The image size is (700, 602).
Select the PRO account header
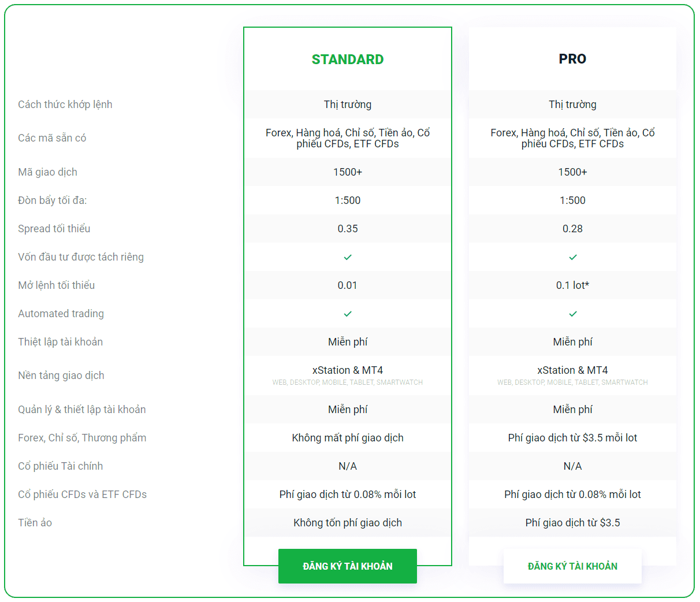(572, 59)
